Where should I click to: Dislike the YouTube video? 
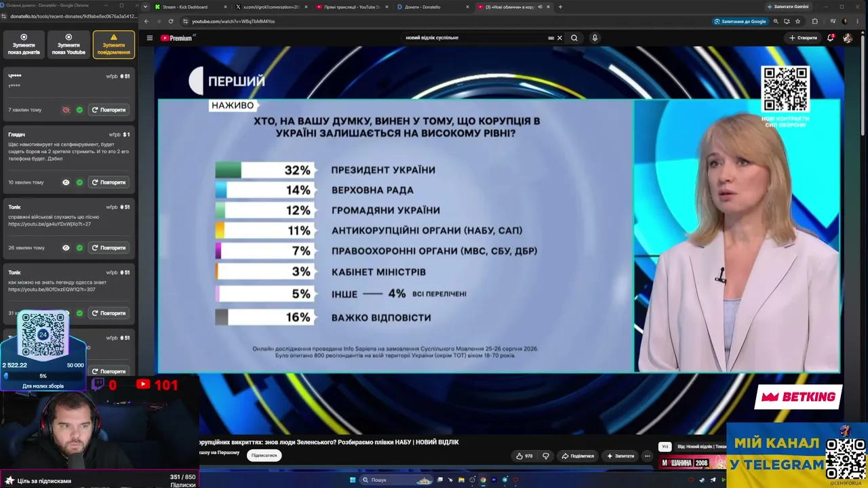click(x=546, y=456)
